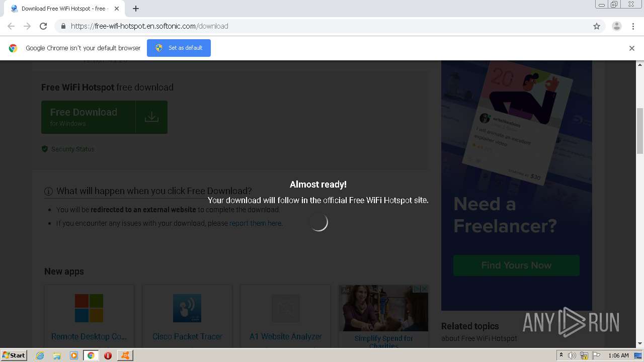The height and width of the screenshot is (362, 644).
Task: Click the download arrow icon on green button
Action: [151, 117]
